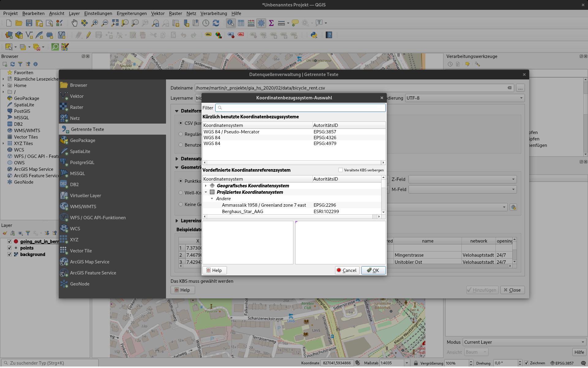The image size is (588, 368).
Task: Click Cancel in the CRS dialog
Action: 347,270
